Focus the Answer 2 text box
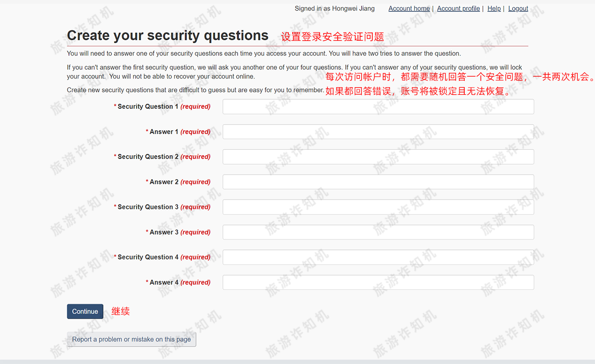Image resolution: width=595 pixels, height=364 pixels. (x=378, y=182)
